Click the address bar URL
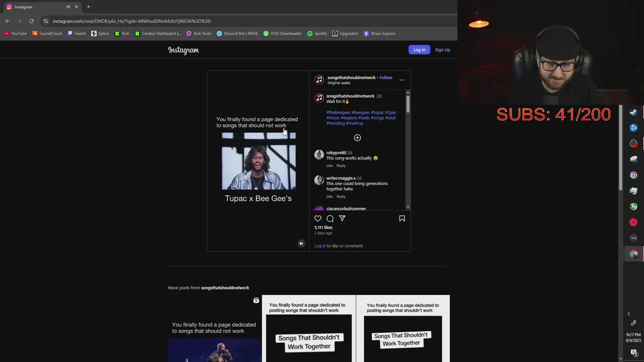Image resolution: width=644 pixels, height=362 pixels. [x=132, y=21]
